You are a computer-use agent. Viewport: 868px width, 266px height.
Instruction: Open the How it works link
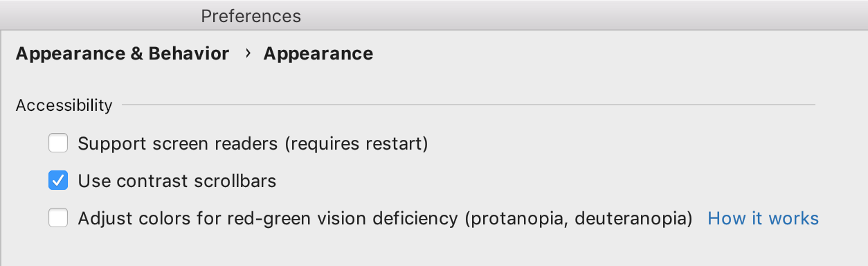(x=763, y=219)
